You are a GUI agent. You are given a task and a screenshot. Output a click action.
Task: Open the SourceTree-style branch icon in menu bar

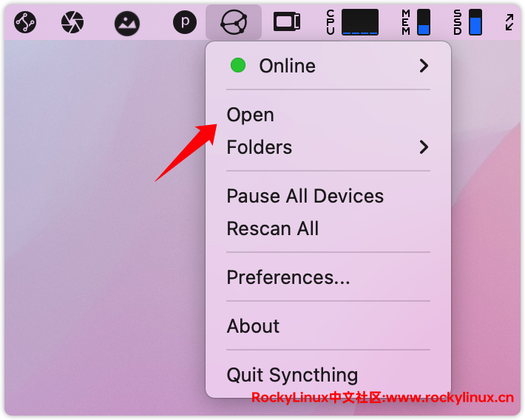click(x=25, y=22)
